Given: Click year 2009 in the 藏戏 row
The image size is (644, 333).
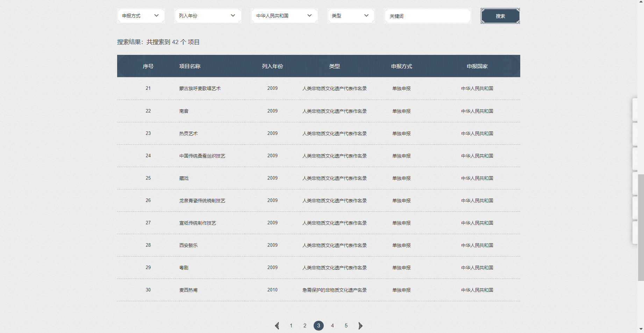Looking at the screenshot, I should tap(272, 178).
